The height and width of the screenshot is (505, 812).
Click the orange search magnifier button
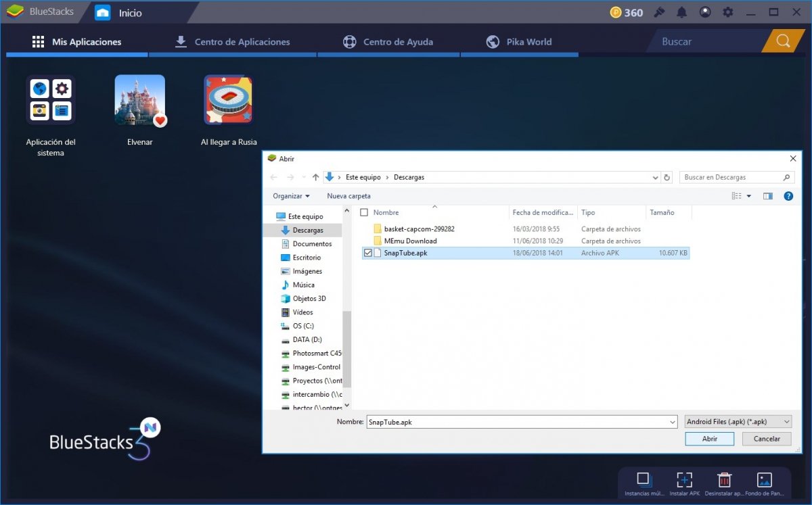tap(783, 41)
